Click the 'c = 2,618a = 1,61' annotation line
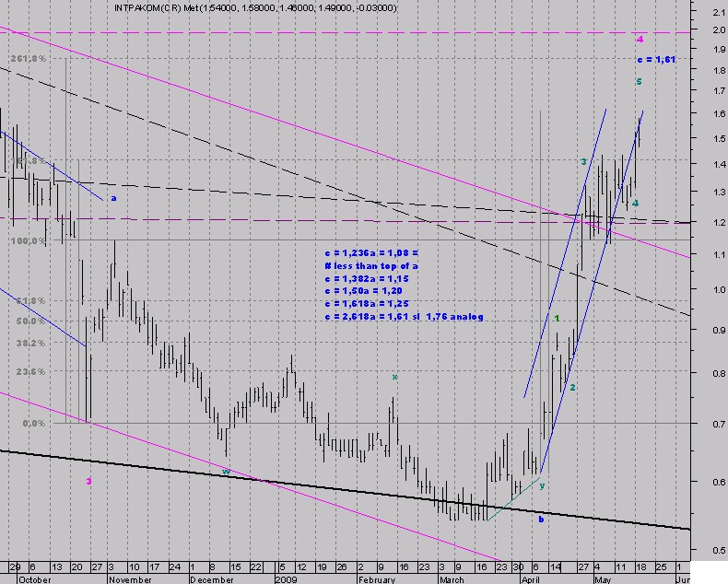728x584 pixels. [405, 316]
